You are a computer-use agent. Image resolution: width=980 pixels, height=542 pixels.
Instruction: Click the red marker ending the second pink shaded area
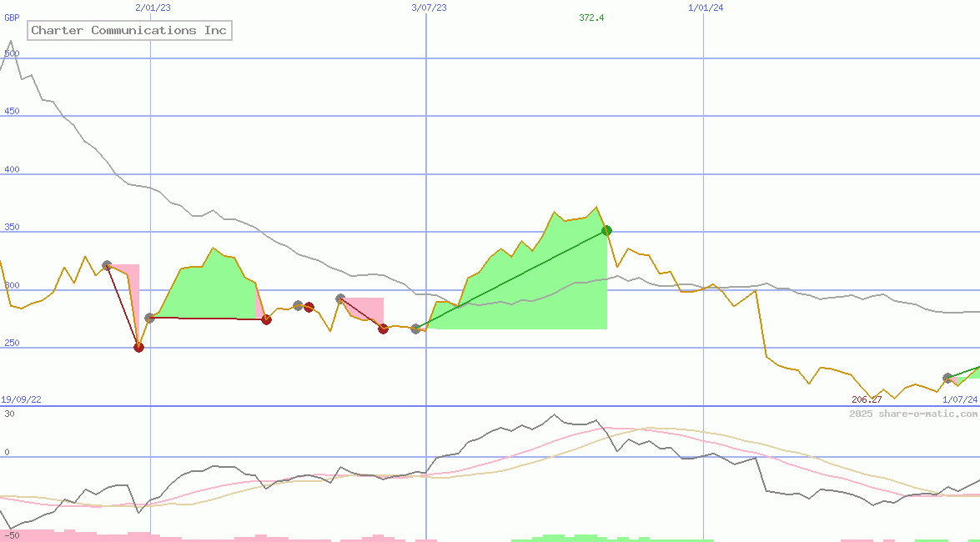(383, 329)
